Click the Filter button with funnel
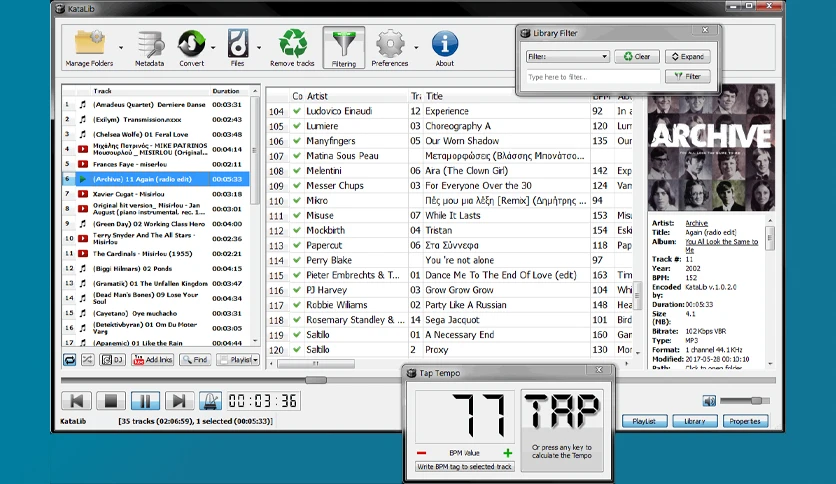Screen dimensions: 836x484 click(688, 77)
